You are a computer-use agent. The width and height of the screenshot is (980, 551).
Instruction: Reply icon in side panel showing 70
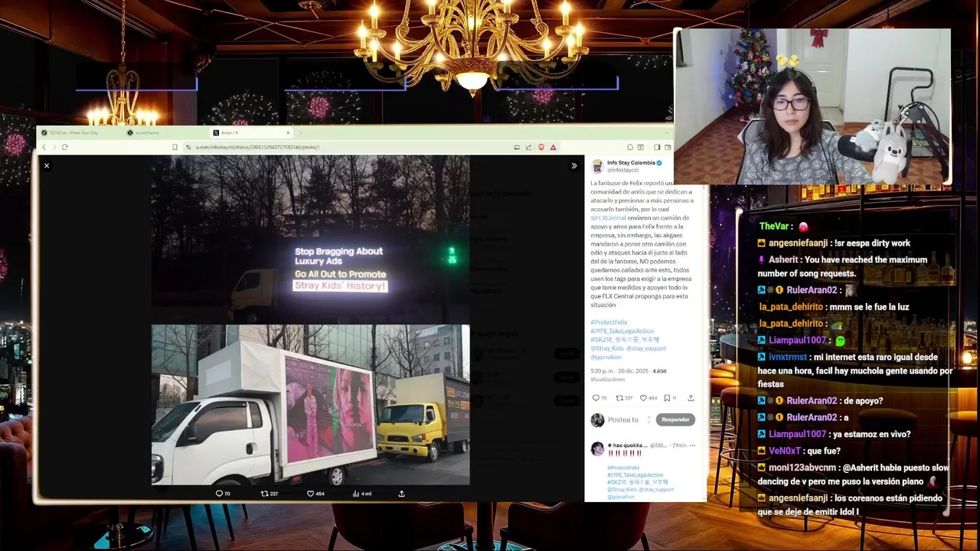coord(599,398)
